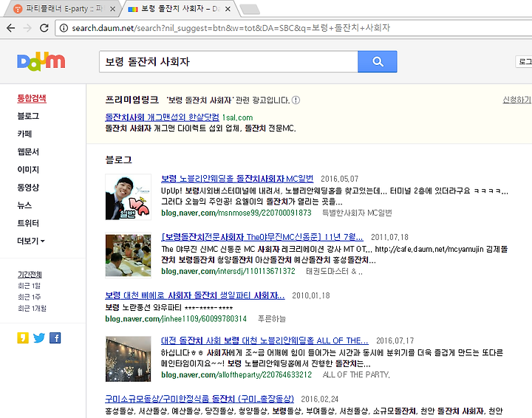Expand the 더보기 dropdown in sidebar

click(x=31, y=241)
